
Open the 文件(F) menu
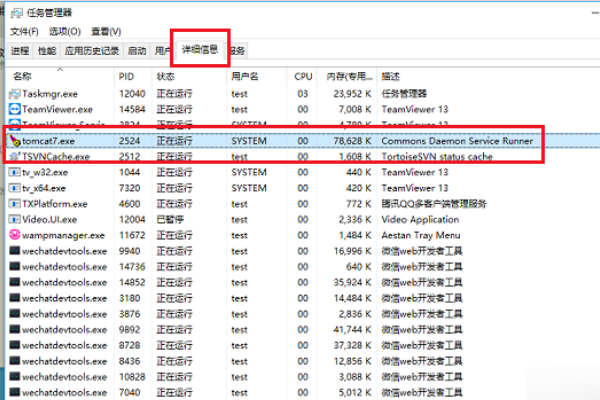(x=24, y=31)
